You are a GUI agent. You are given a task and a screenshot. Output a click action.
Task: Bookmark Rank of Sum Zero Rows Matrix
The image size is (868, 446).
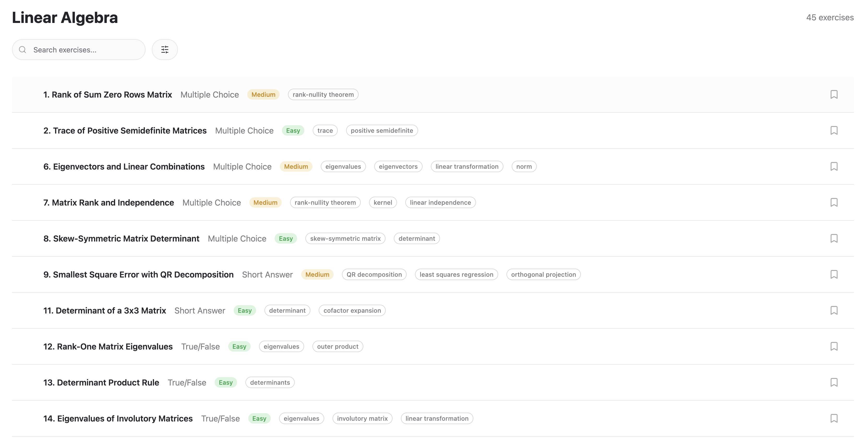coord(834,94)
